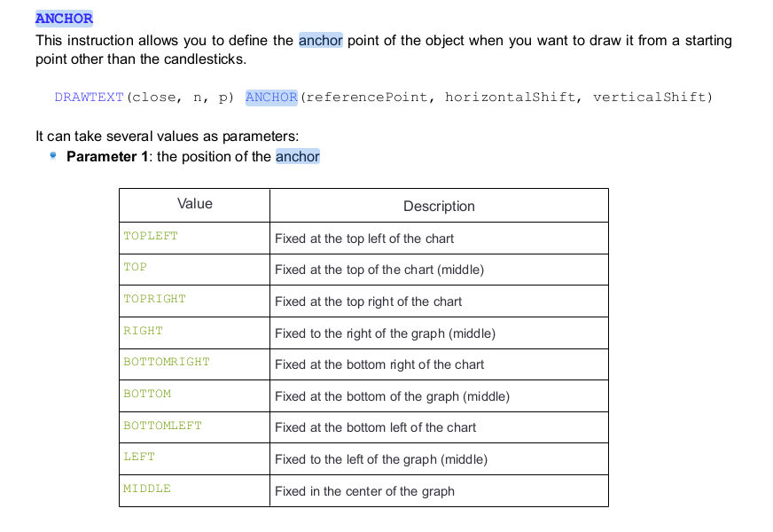The height and width of the screenshot is (532, 773).
Task: Click the blue bullet before Parameter 1
Action: coord(53,156)
